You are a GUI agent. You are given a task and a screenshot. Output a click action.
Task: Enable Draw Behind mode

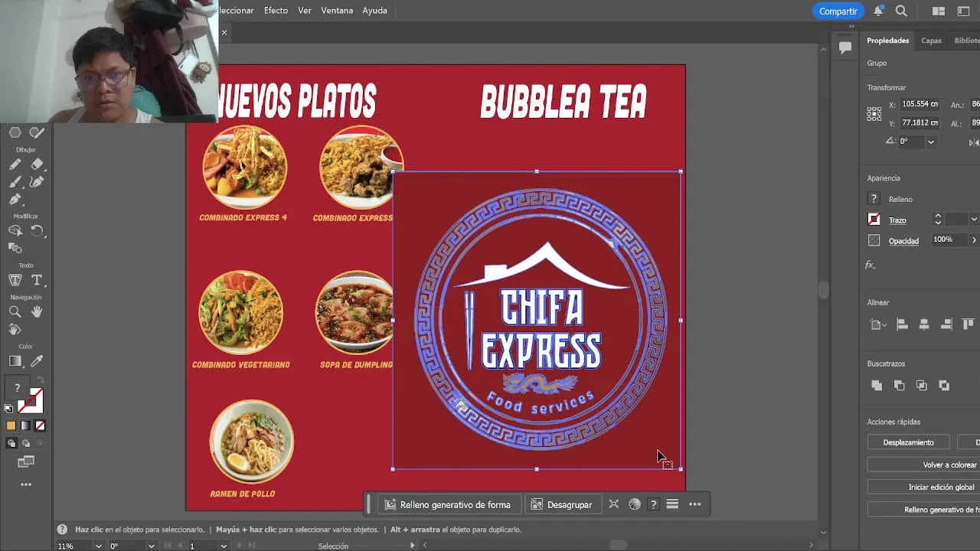pyautogui.click(x=25, y=443)
